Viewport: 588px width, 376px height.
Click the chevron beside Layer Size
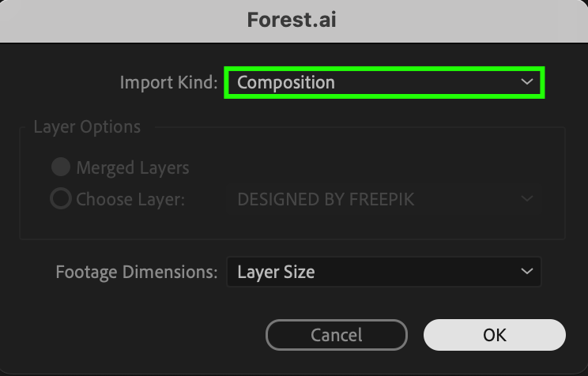[x=527, y=272]
